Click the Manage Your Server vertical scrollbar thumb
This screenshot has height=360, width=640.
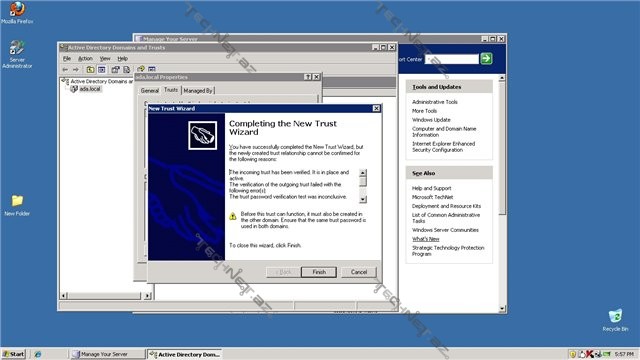[502, 147]
